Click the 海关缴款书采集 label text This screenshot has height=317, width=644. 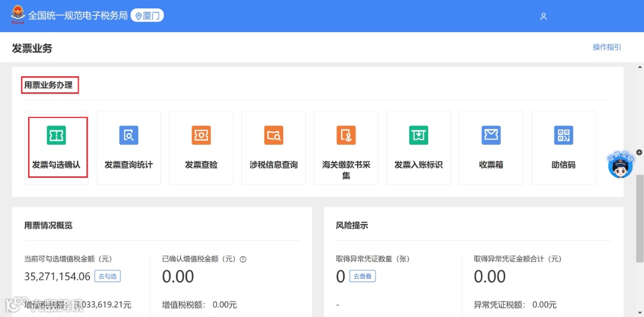(x=346, y=170)
